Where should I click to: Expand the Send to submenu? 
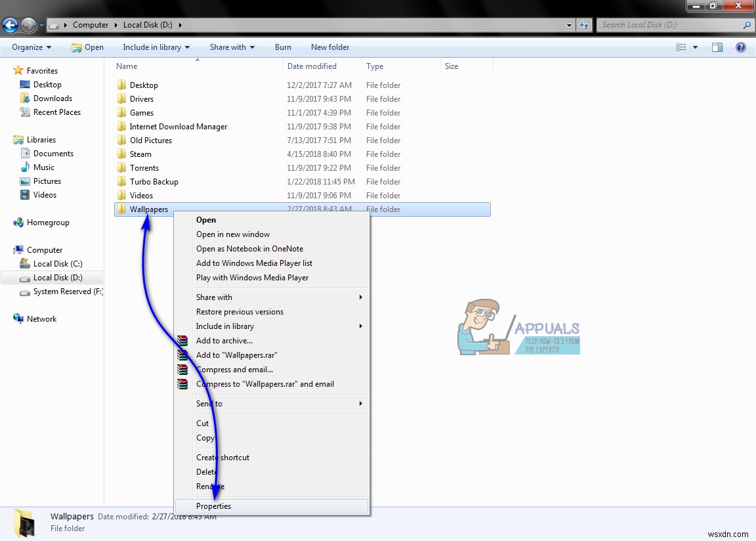pyautogui.click(x=272, y=404)
